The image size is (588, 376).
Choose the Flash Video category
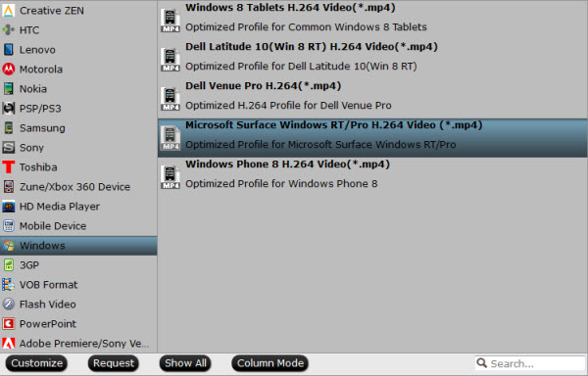pos(78,305)
